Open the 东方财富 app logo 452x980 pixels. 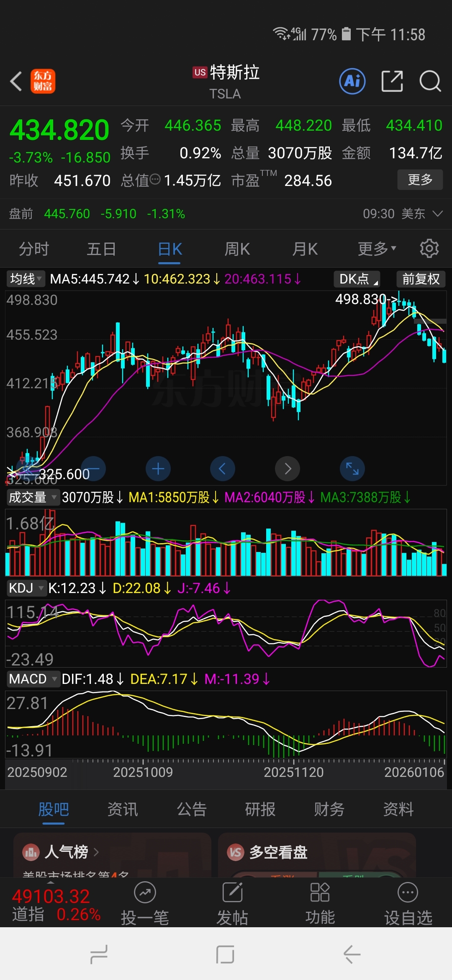(x=43, y=81)
